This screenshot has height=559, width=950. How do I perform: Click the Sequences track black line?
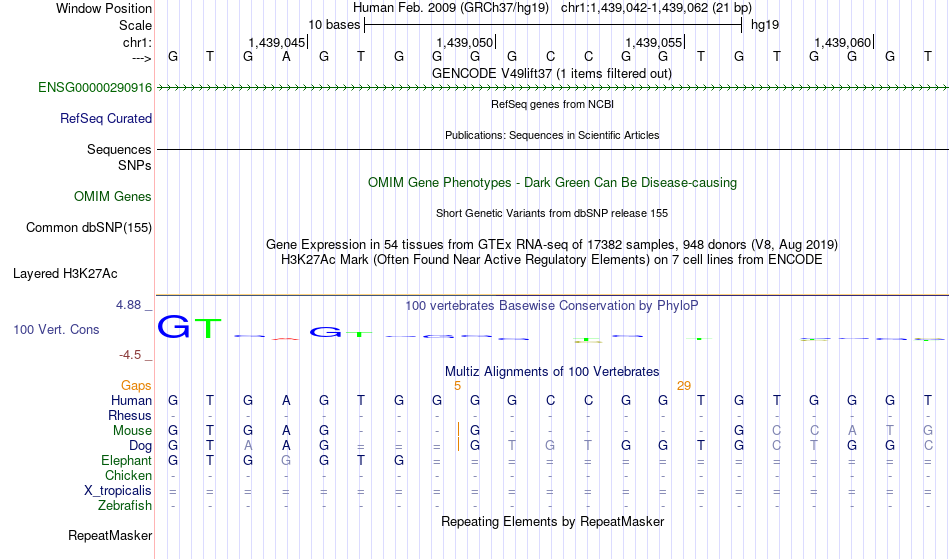click(552, 149)
